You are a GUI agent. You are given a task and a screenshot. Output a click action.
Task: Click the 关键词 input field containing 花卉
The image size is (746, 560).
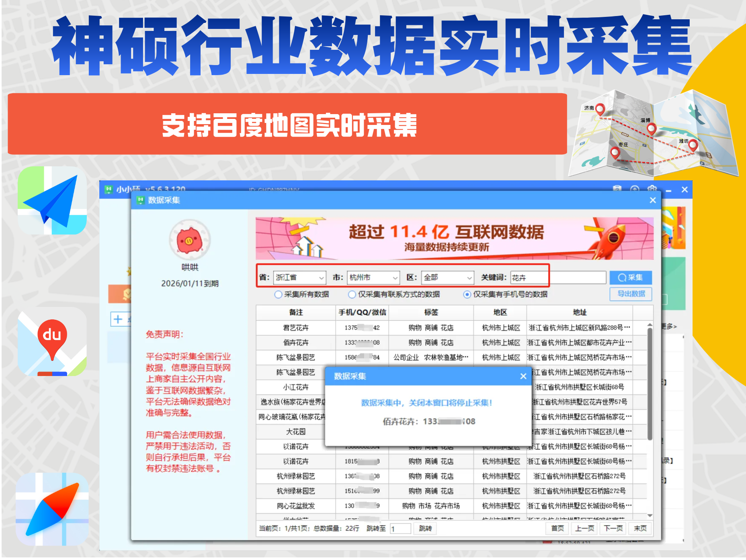pos(558,278)
